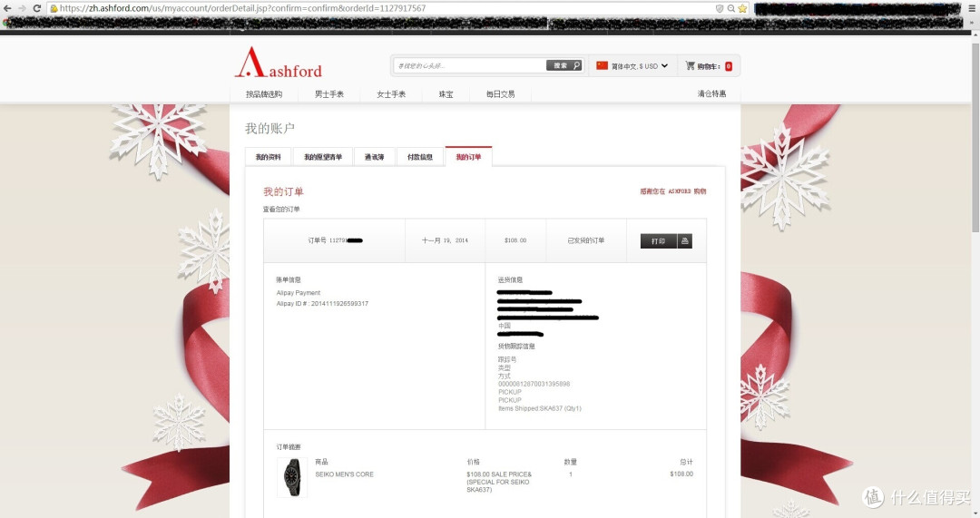Open 珠宝 menu
Viewport: 980px width, 518px height.
446,94
